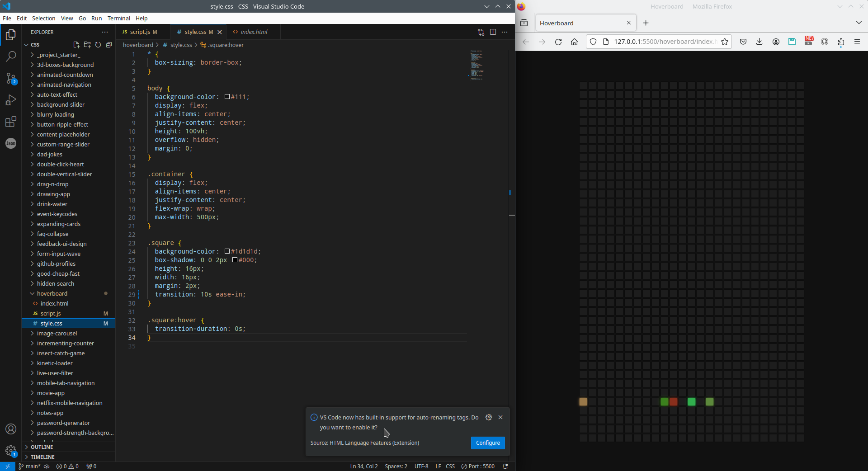Open the Accounts menu in activity bar
This screenshot has height=471, width=868.
(x=11, y=429)
